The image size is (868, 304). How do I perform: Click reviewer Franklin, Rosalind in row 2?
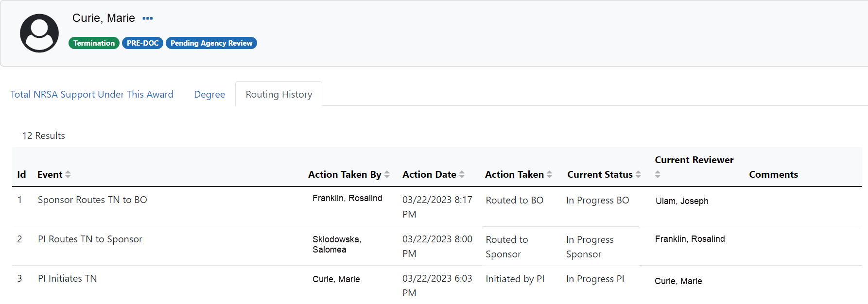point(690,239)
